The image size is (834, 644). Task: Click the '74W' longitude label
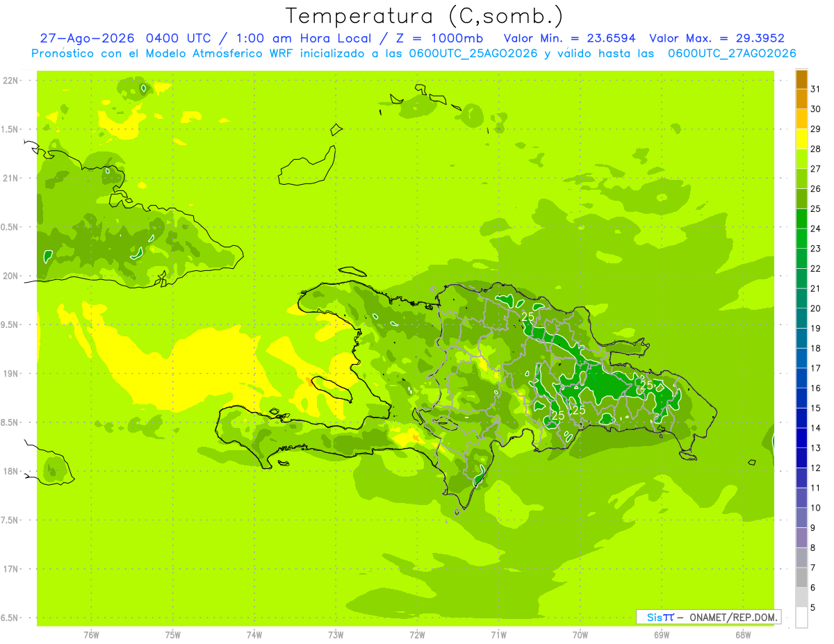click(x=254, y=635)
